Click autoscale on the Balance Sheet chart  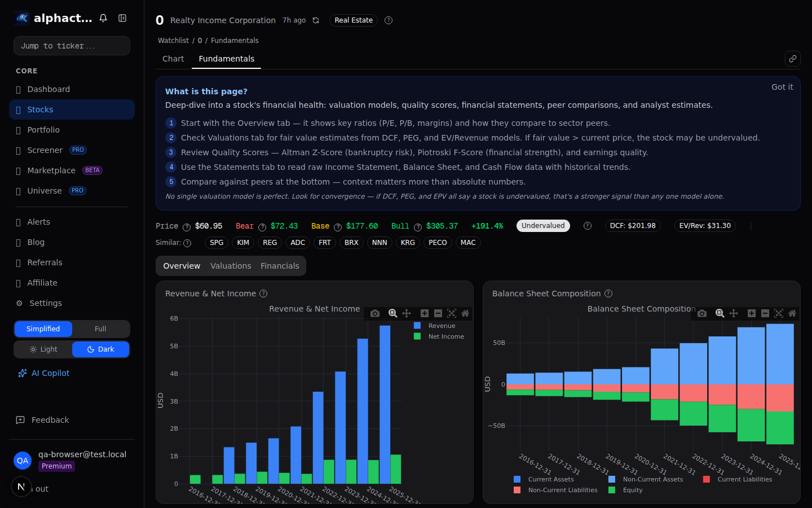pyautogui.click(x=779, y=313)
